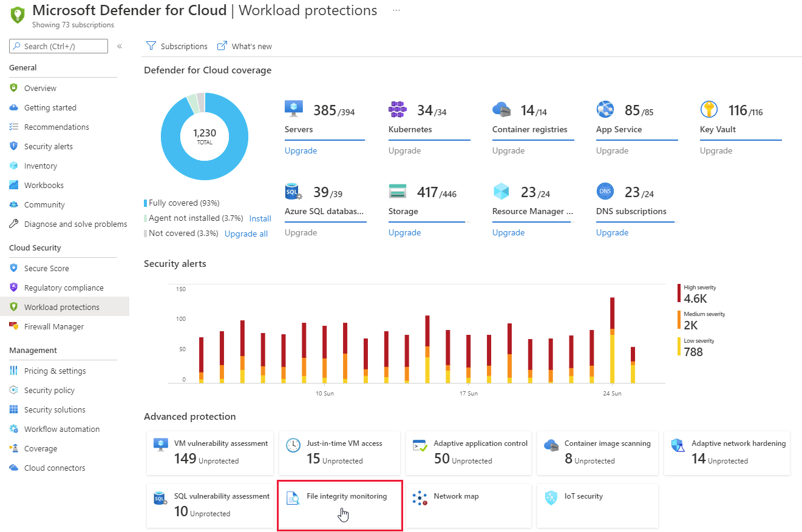The image size is (802, 532).
Task: Click the Resource Manager cube icon
Action: (x=501, y=191)
